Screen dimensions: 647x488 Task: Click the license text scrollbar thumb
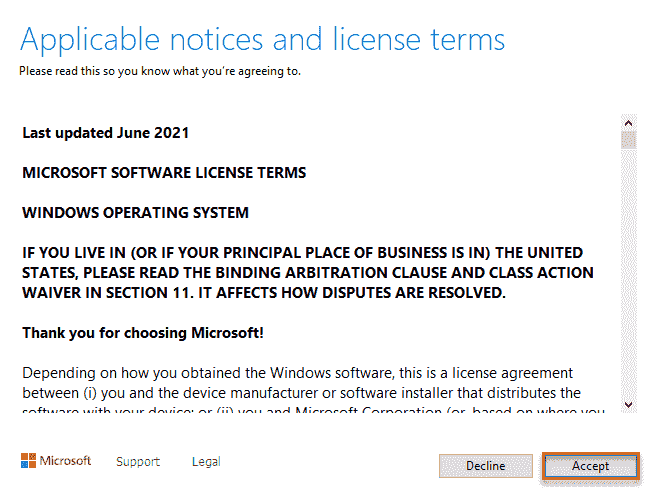[629, 140]
